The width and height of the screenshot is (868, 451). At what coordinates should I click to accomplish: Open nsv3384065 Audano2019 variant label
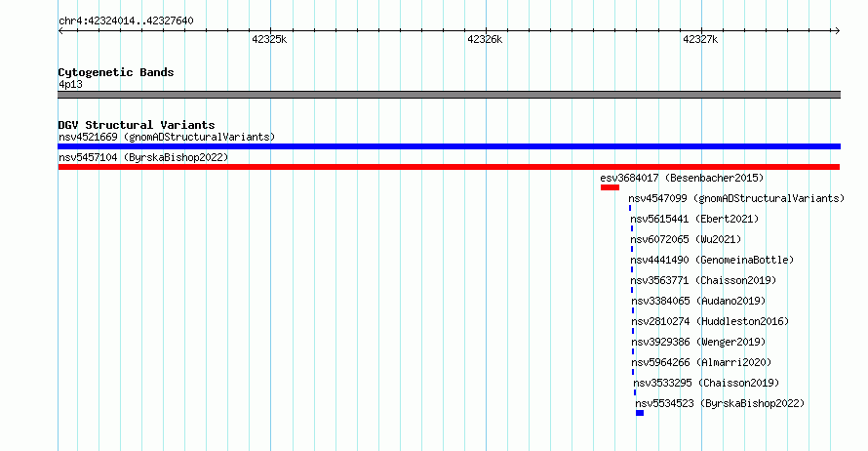pos(698,301)
